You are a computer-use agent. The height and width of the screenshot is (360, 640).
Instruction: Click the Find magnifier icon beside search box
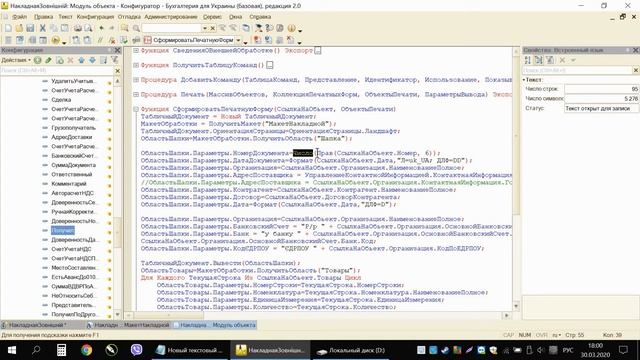pos(136,28)
